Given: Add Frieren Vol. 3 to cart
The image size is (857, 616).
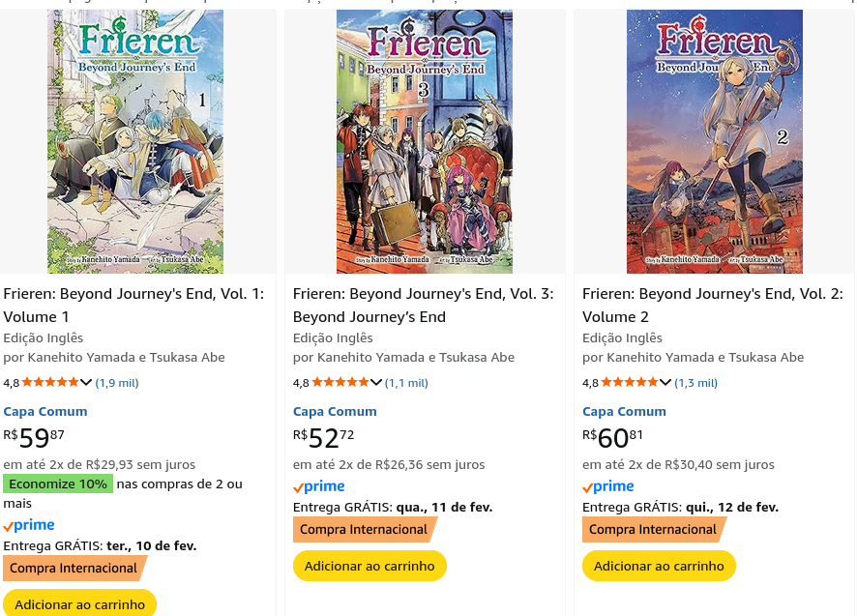Looking at the screenshot, I should tap(369, 566).
